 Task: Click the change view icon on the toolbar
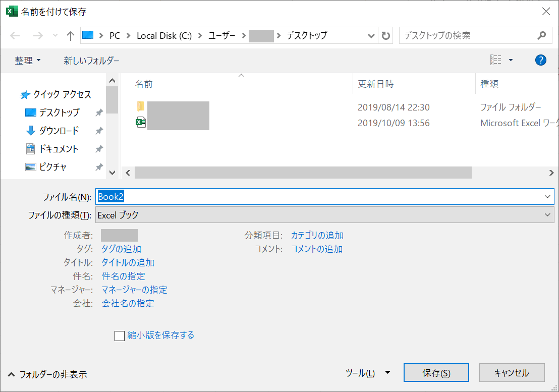496,60
